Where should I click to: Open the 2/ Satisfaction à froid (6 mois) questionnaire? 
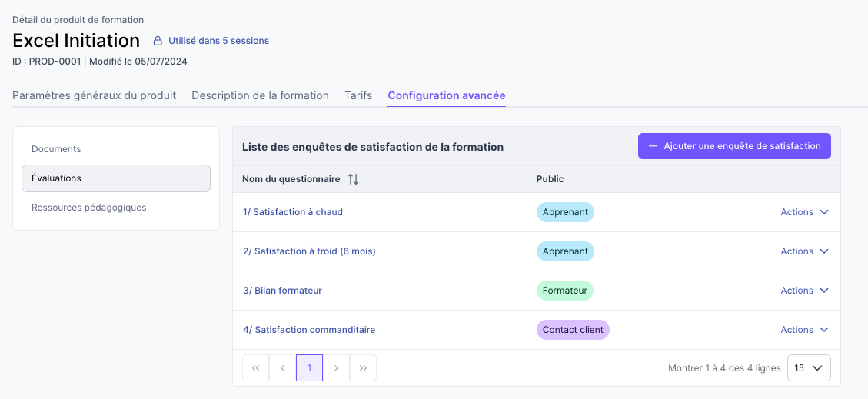point(309,251)
